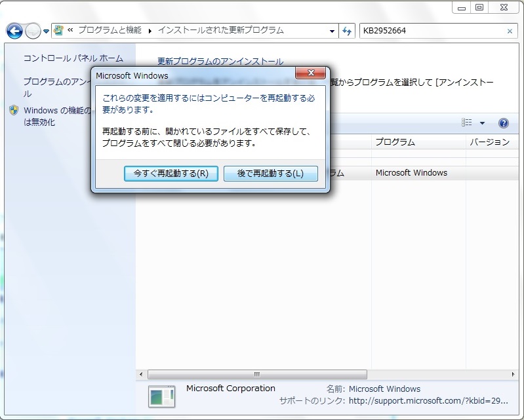This screenshot has height=420, width=524.
Task: Click the support.microsoft.com support link
Action: pyautogui.click(x=428, y=400)
